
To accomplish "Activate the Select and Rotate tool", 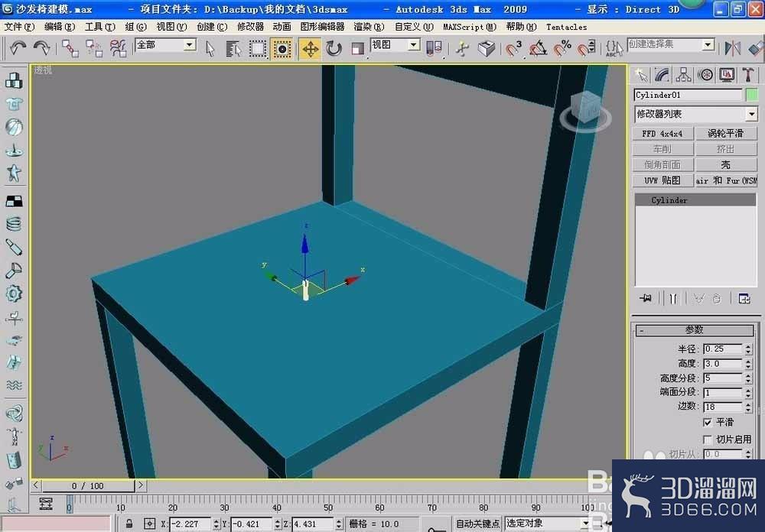I will 334,49.
